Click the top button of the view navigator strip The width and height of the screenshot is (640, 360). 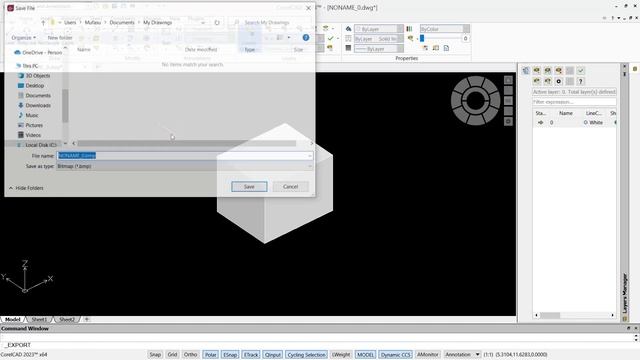pos(508,80)
